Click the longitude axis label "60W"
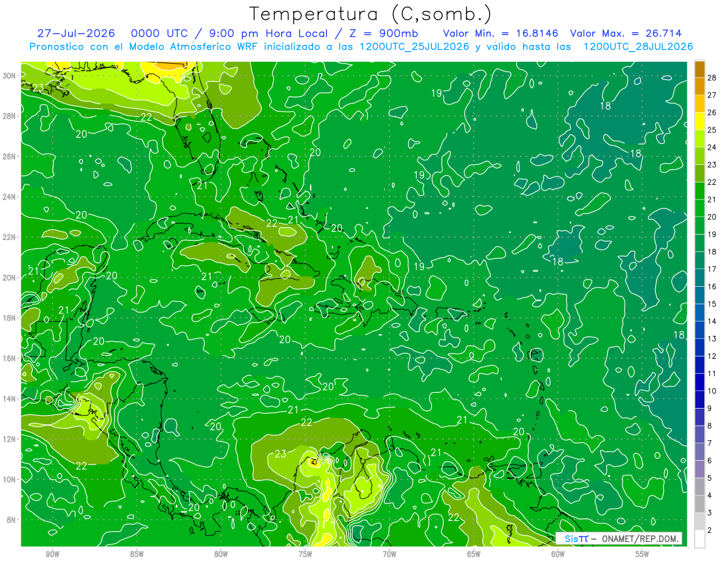This screenshot has height=562, width=728. (x=558, y=555)
